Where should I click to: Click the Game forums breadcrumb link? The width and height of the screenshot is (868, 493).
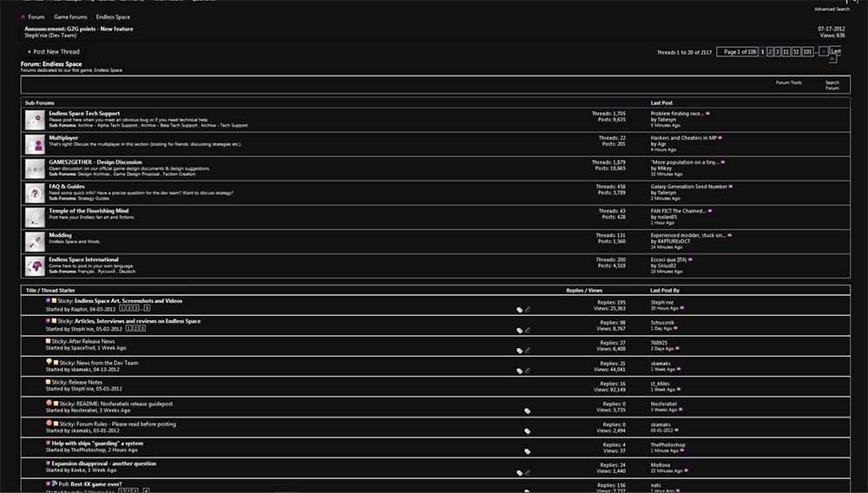(x=70, y=17)
